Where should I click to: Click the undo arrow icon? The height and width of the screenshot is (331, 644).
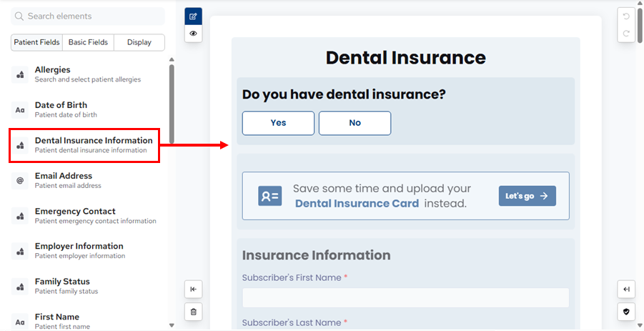pos(626,16)
